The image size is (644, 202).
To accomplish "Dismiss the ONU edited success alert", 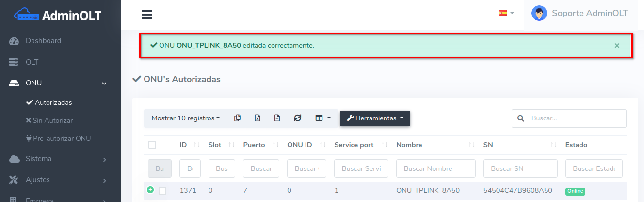I will pyautogui.click(x=617, y=46).
